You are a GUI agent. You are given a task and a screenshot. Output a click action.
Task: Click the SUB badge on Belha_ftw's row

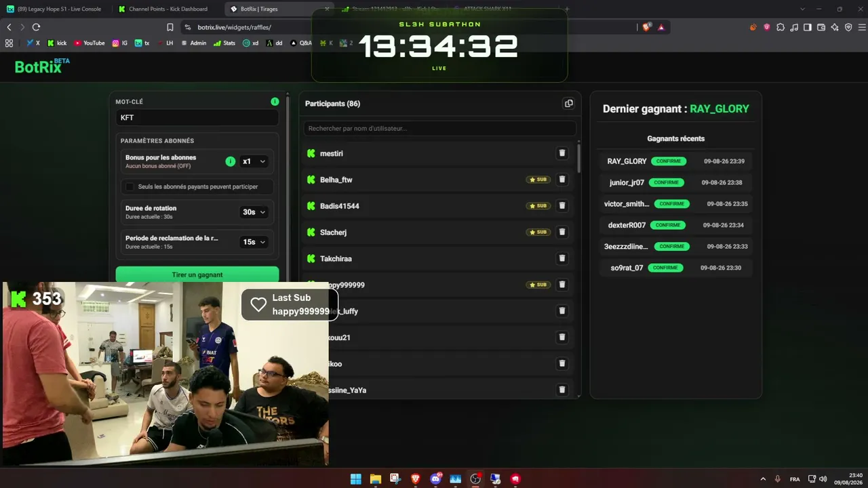click(538, 180)
